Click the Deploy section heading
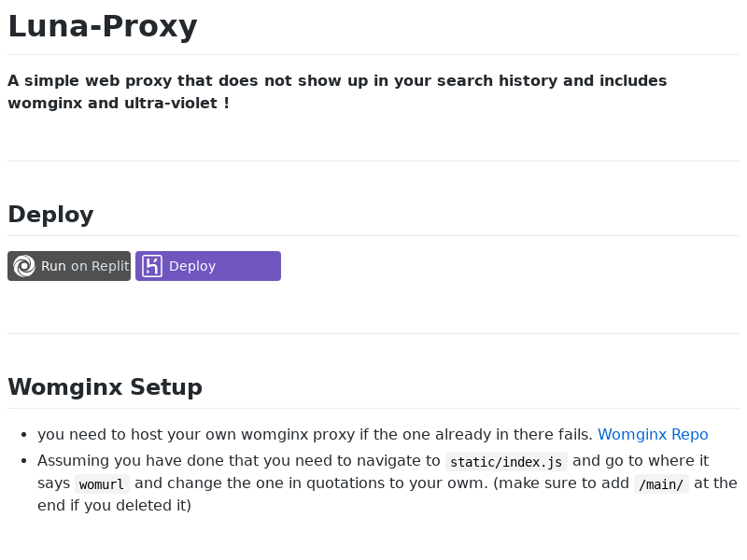The image size is (747, 560). click(50, 215)
